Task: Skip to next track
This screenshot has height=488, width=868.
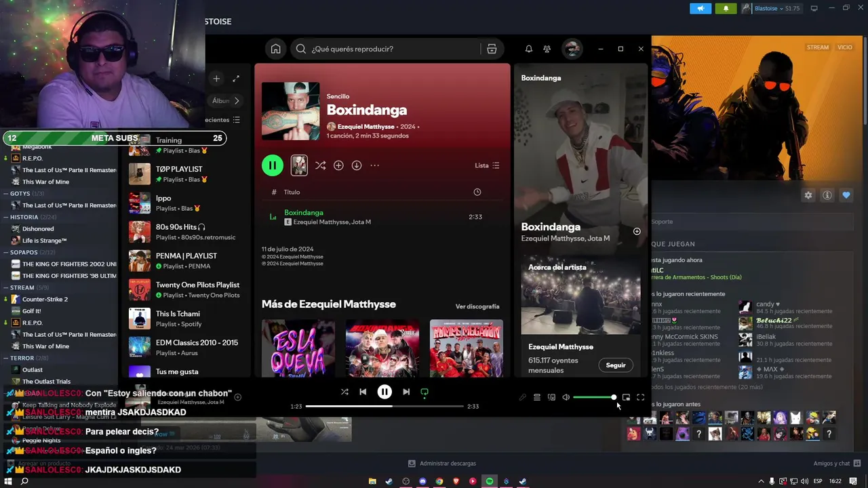Action: point(406,392)
